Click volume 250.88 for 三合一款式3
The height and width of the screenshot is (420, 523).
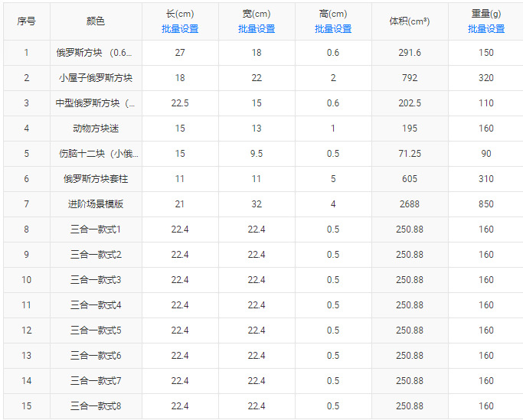coord(410,280)
